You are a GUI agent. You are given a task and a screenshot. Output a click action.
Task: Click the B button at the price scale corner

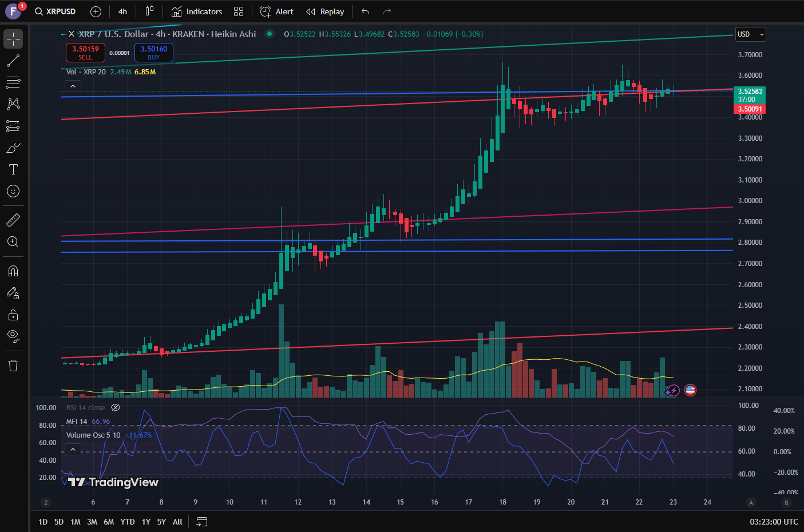coord(786,503)
